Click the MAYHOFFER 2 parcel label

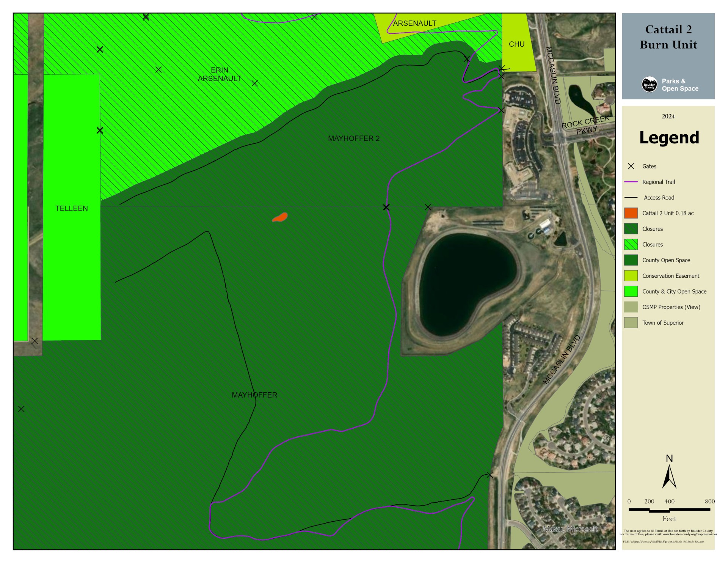pyautogui.click(x=353, y=138)
